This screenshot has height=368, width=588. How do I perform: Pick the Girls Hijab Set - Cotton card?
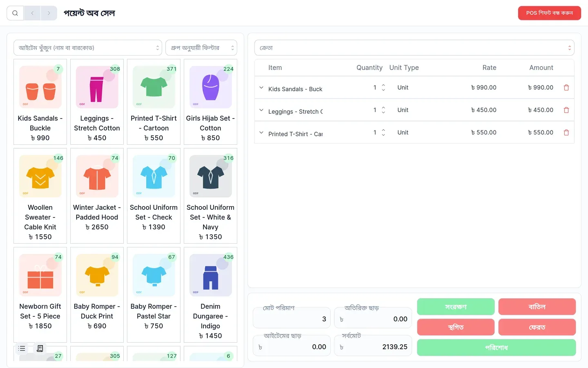pyautogui.click(x=210, y=102)
